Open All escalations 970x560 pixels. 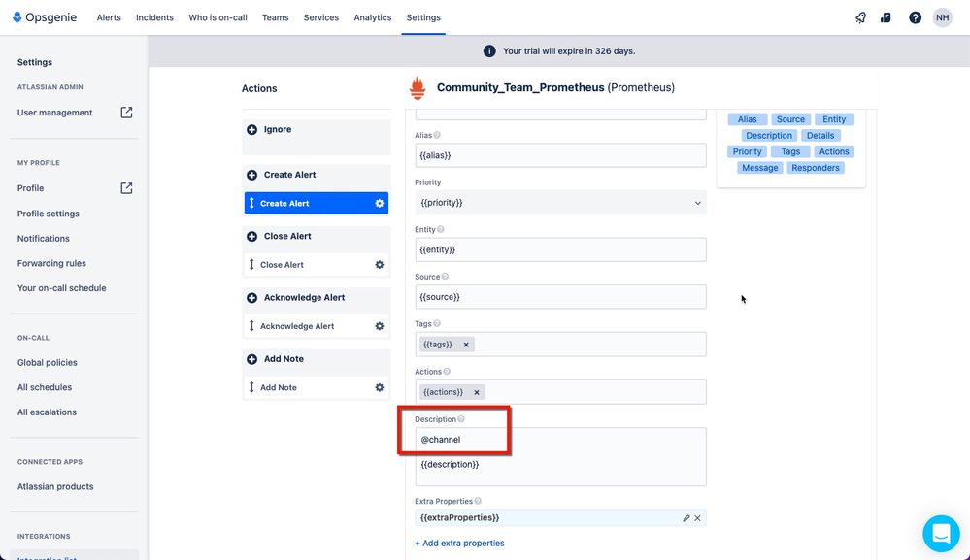(x=47, y=412)
